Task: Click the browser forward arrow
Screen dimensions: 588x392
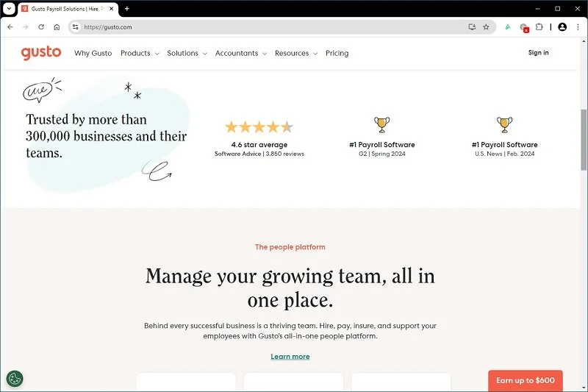Action: 26,27
